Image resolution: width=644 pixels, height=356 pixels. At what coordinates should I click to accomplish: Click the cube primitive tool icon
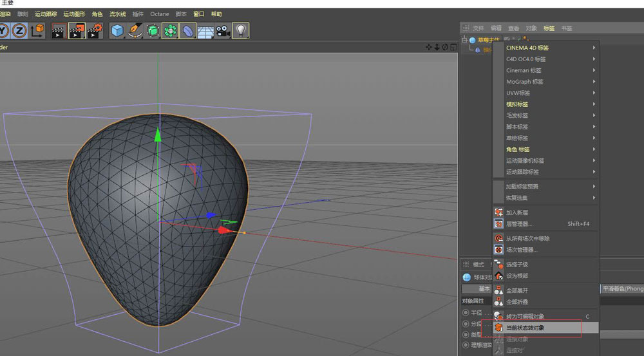coord(117,30)
